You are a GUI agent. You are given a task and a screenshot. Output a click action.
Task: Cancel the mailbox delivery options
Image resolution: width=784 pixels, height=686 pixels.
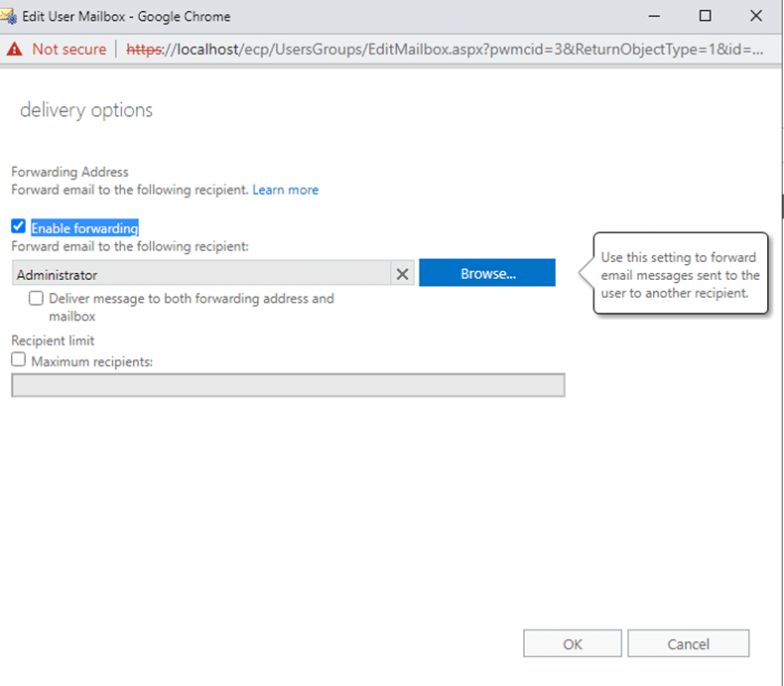(689, 643)
